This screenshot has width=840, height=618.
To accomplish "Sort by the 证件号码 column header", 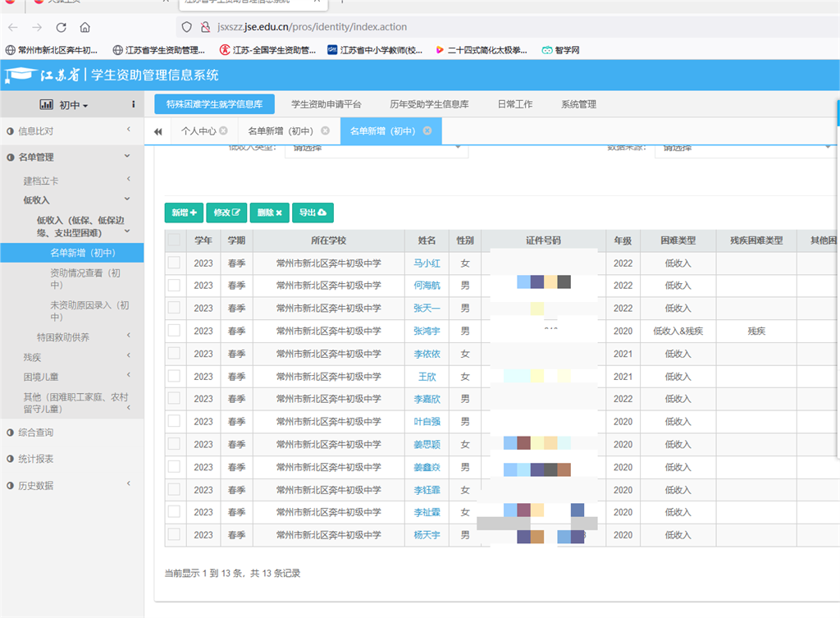I will pyautogui.click(x=543, y=240).
